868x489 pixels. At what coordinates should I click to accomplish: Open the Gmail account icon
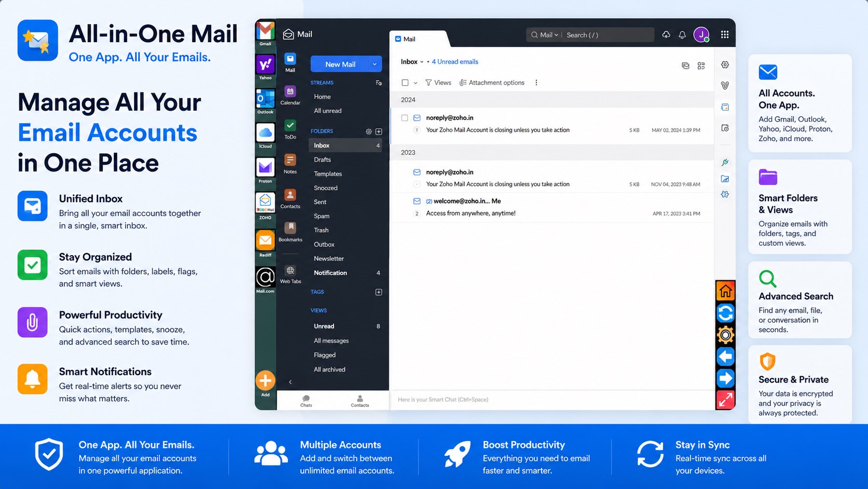point(265,32)
